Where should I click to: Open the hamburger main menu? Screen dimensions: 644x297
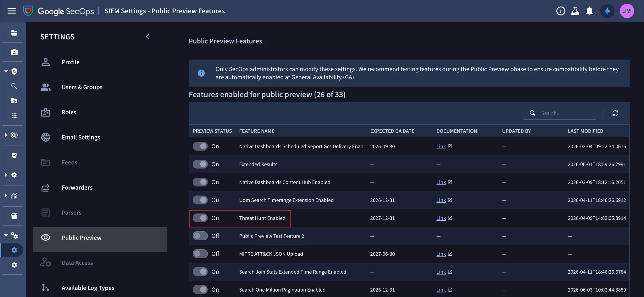pos(12,11)
